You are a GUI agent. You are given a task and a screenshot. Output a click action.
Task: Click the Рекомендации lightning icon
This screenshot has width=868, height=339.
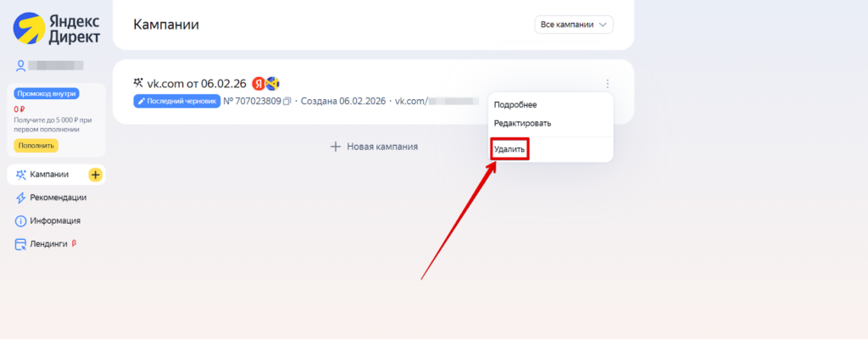click(x=21, y=197)
